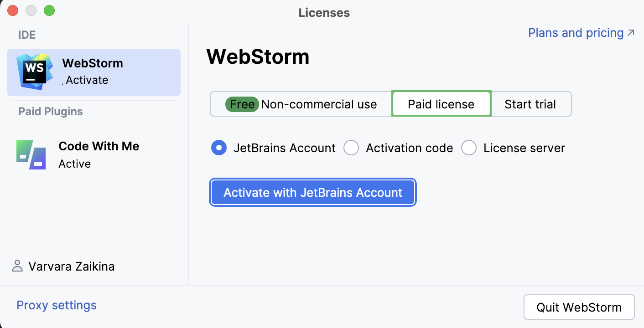Viewport: 644px width, 328px height.
Task: Click the green Free badge
Action: 242,104
